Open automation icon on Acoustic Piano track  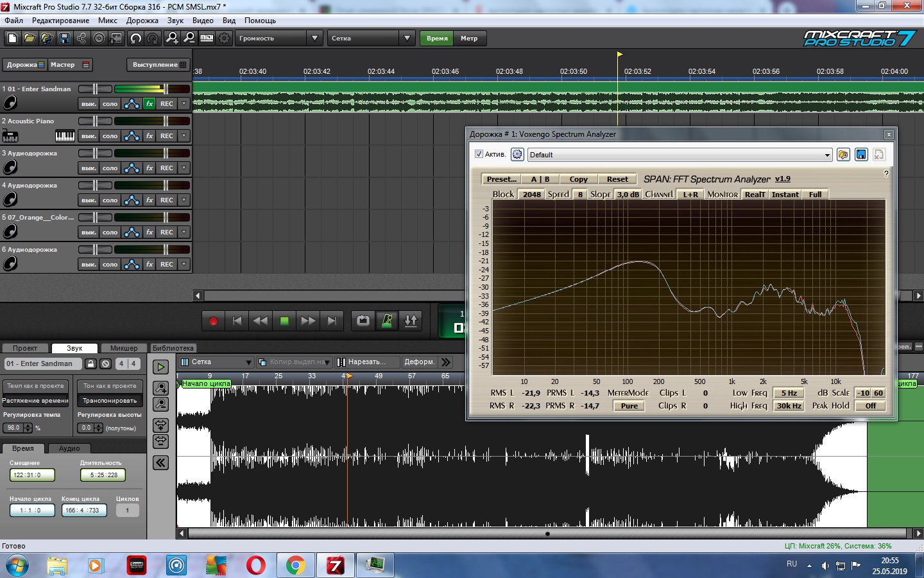132,136
